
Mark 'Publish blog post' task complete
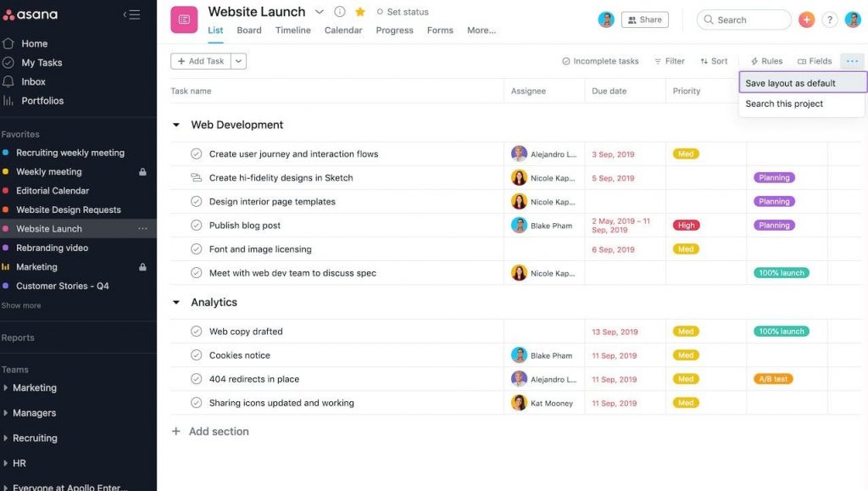(x=197, y=226)
